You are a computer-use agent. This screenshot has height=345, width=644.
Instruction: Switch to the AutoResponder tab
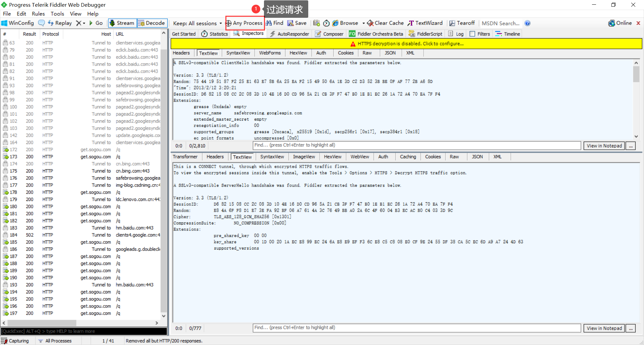click(x=290, y=34)
